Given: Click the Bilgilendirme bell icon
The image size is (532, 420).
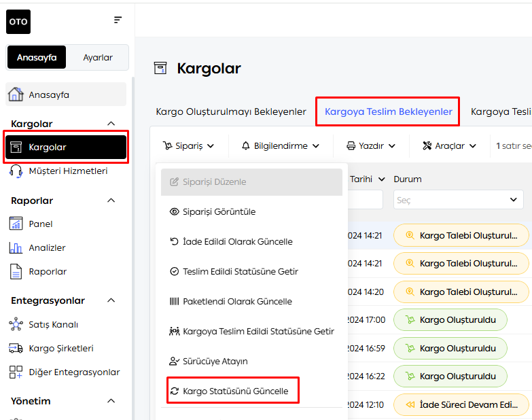Looking at the screenshot, I should point(246,146).
